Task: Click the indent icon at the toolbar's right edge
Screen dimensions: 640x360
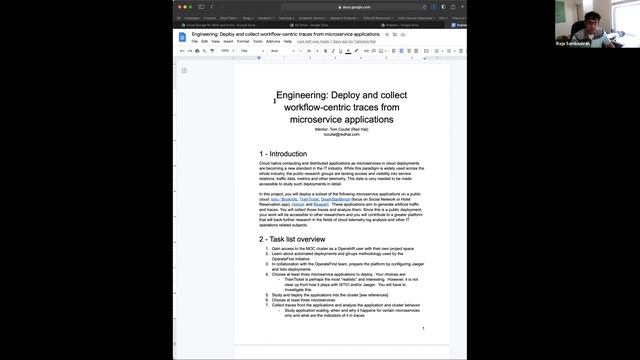Action: click(x=461, y=51)
